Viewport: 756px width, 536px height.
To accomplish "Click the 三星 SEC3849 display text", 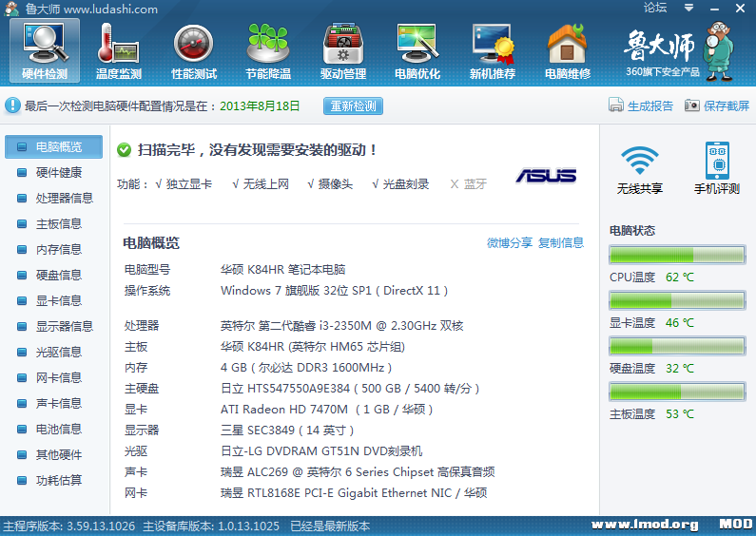I will pos(287,431).
